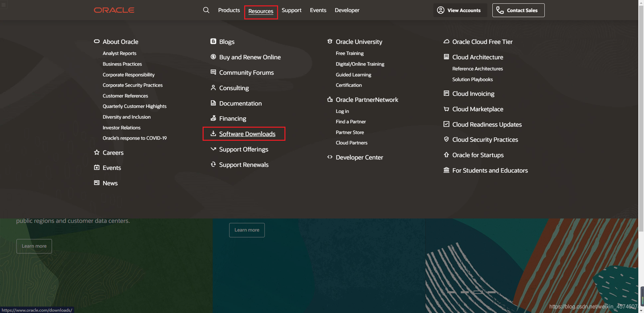The width and height of the screenshot is (644, 313).
Task: Open Find a Partner link
Action: [x=351, y=122]
